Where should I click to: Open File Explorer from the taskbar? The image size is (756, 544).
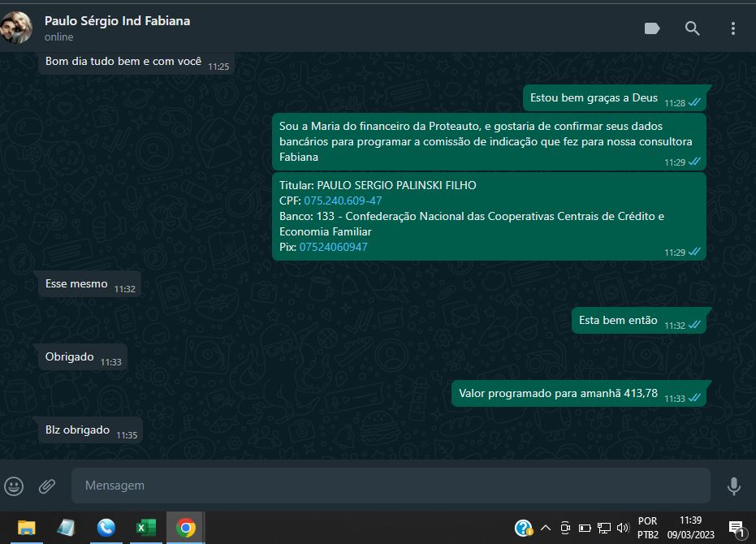27,528
